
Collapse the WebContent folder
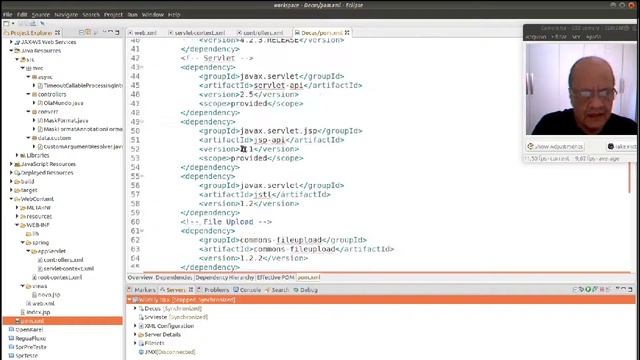[11, 199]
